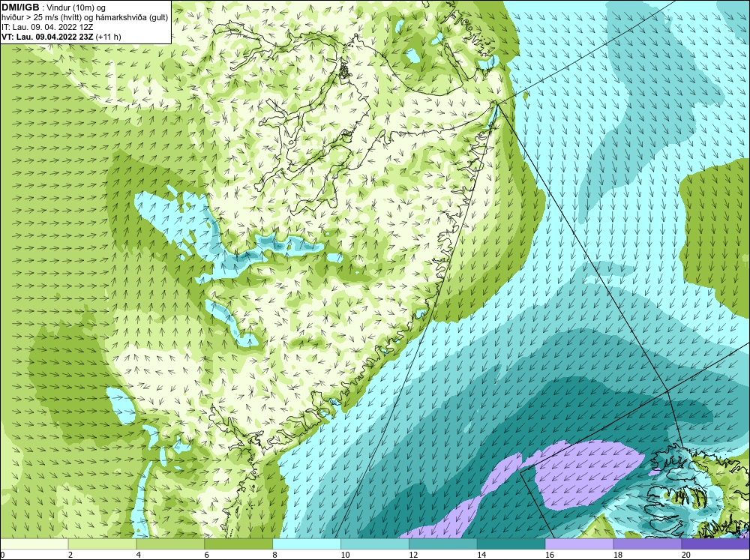Click the 6–8 m/s olive green swatch
The image size is (750, 560).
(x=238, y=544)
